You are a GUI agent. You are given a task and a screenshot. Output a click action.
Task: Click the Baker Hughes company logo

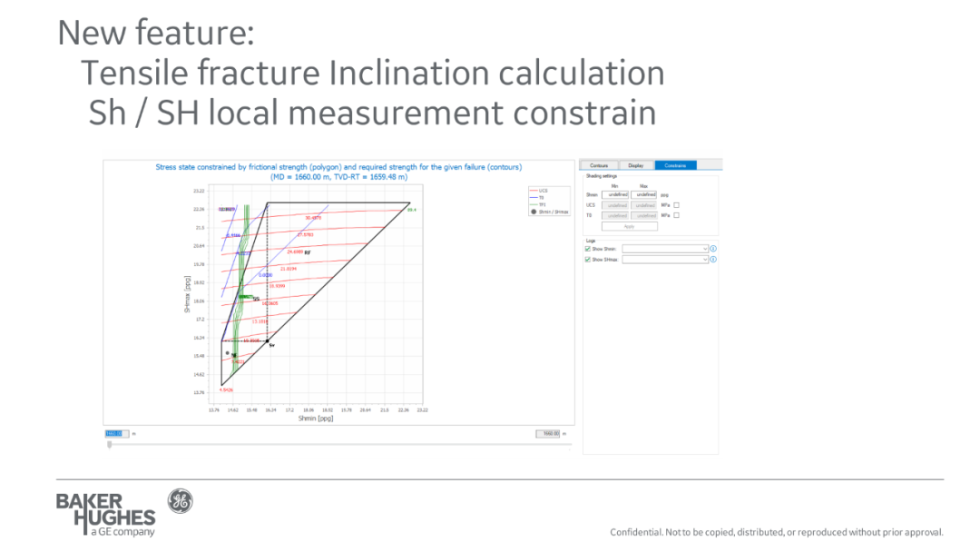(105, 515)
